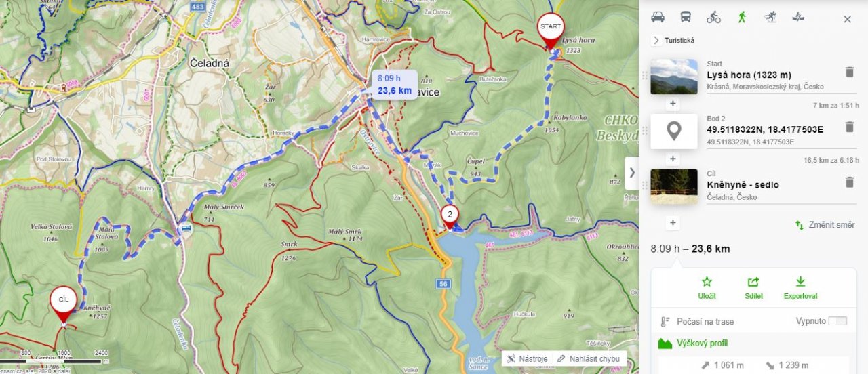Delete the Bod 2 coordinate waypoint
This screenshot has width=868, height=374.
pyautogui.click(x=849, y=127)
